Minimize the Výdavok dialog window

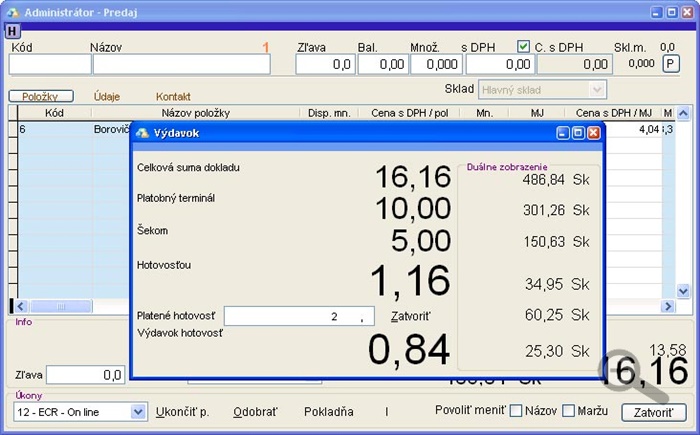point(565,132)
